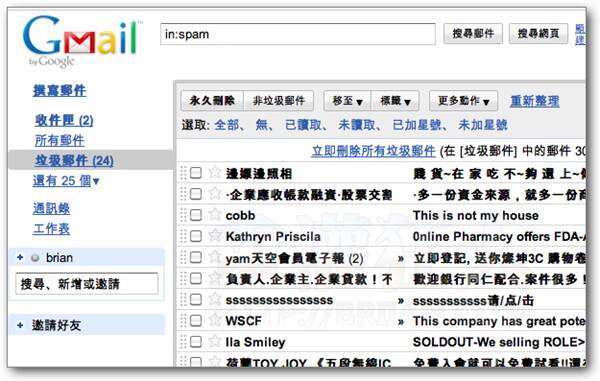
Task: Click sender name Ila Smiley
Action: [255, 342]
